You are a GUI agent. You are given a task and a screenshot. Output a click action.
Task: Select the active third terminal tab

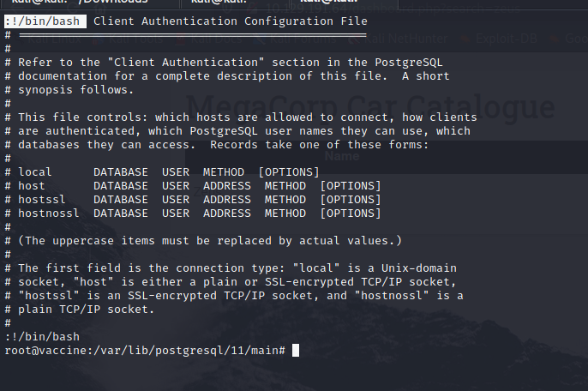345,3
